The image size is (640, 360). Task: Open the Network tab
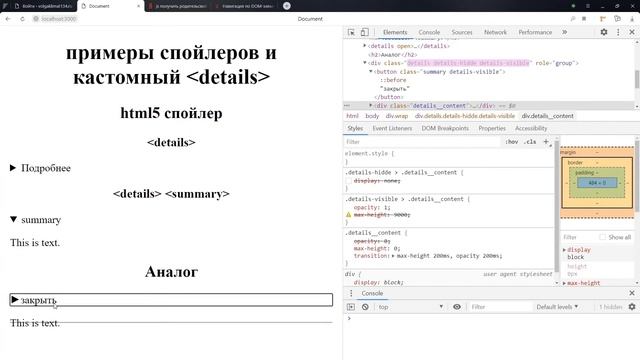495,32
